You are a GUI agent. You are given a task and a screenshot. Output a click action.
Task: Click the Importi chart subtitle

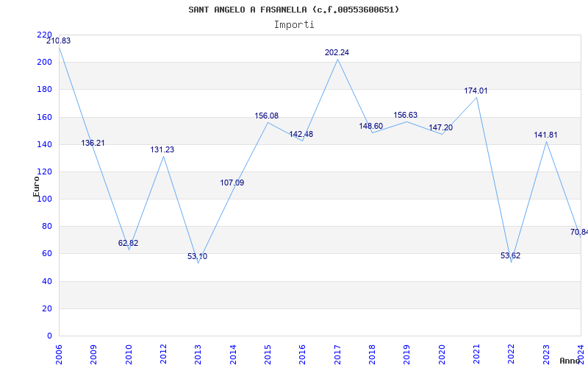coord(294,25)
